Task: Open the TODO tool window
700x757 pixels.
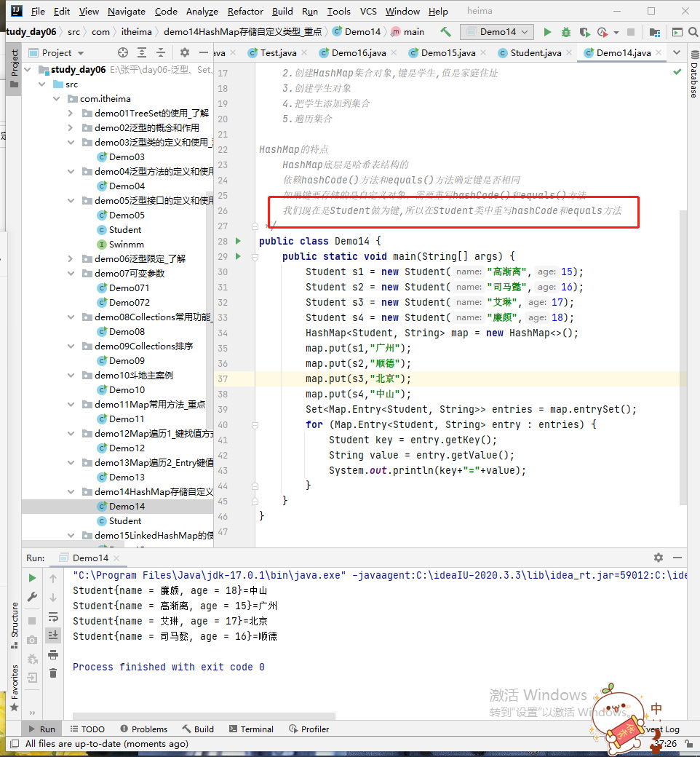Action: [x=87, y=729]
